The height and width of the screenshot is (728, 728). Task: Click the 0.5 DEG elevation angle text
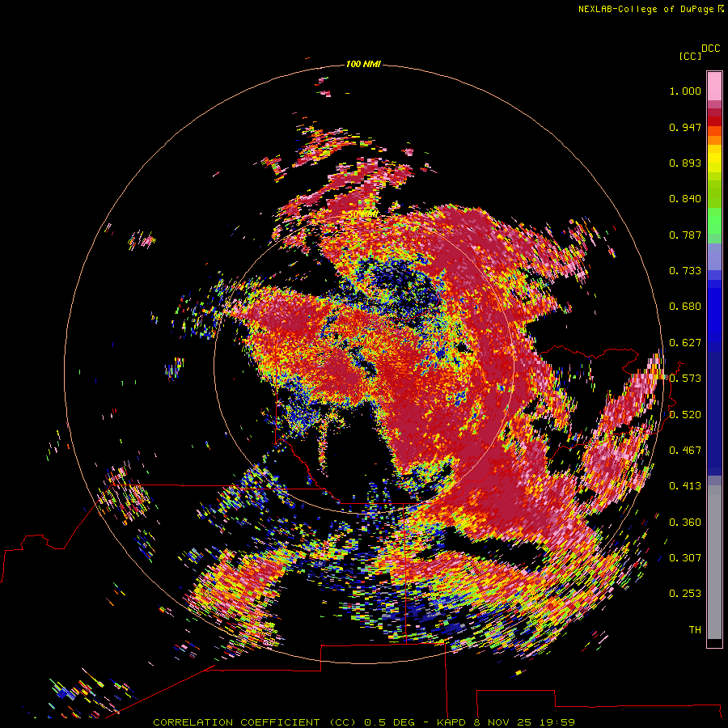pyautogui.click(x=390, y=722)
